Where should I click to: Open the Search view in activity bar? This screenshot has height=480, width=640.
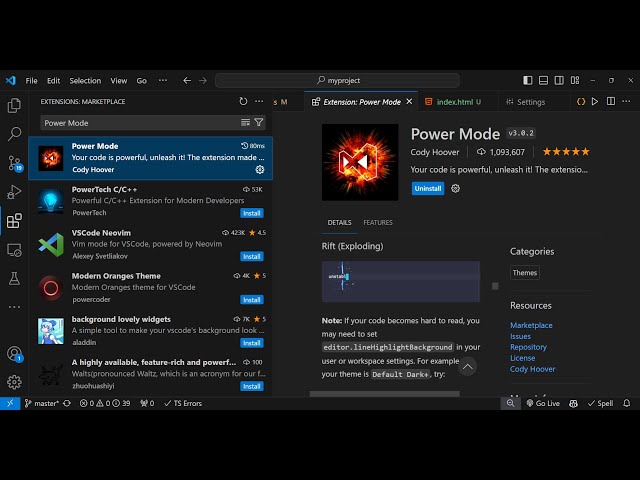coord(14,133)
